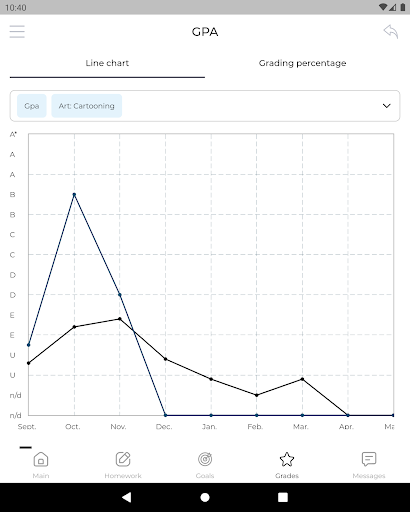Open the hamburger menu
Viewport: 410px width, 512px height.
pos(17,32)
